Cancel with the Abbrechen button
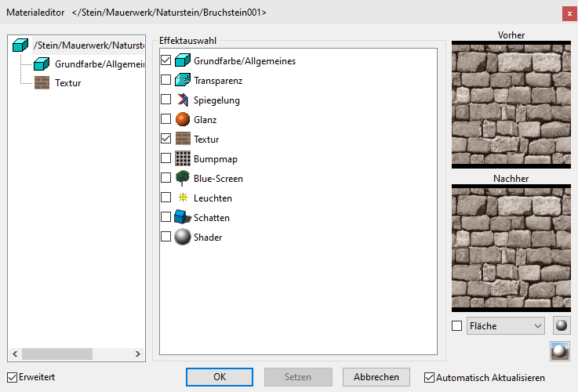Screen dimensions: 578x392 pyautogui.click(x=376, y=377)
